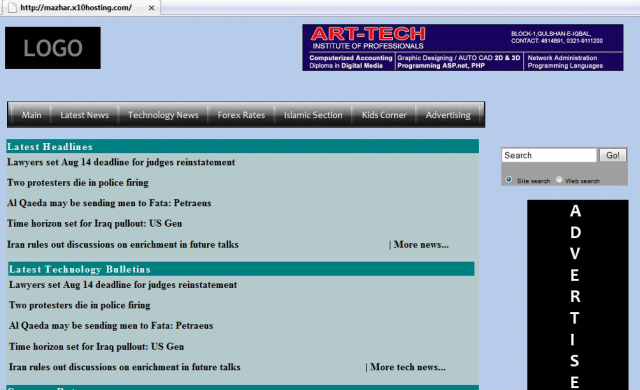Open Iraq pullout story under Technology Bulletins
This screenshot has width=640, height=390.
97,347
